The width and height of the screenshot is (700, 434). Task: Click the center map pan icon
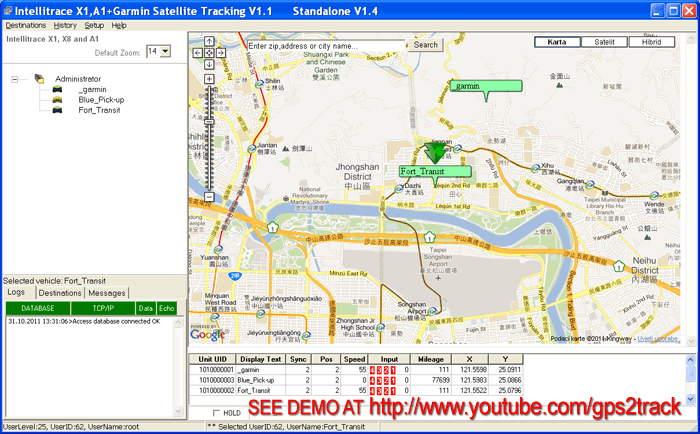(x=209, y=53)
